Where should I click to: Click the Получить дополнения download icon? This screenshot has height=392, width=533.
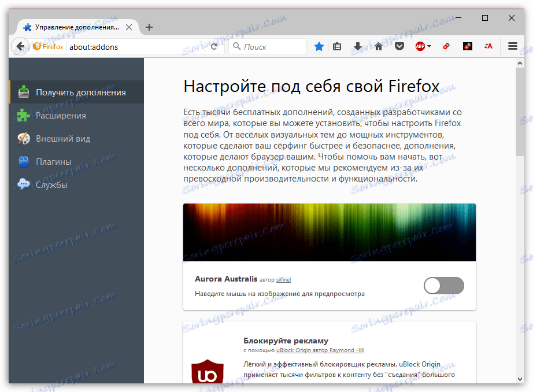point(24,92)
